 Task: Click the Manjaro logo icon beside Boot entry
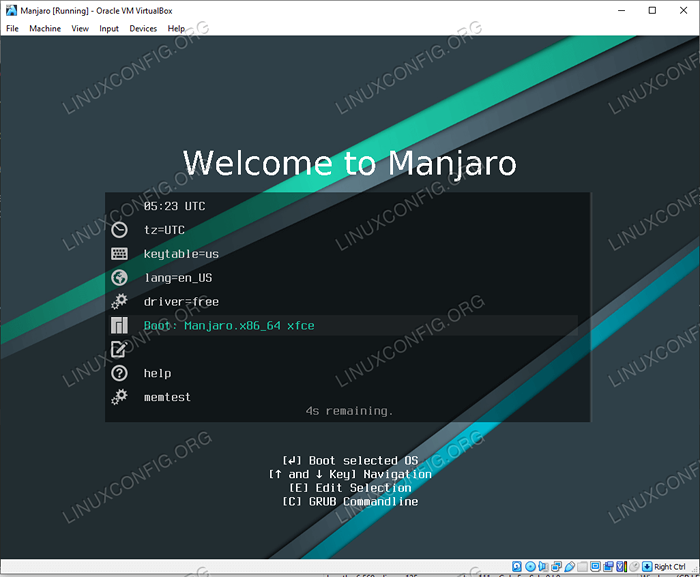119,326
